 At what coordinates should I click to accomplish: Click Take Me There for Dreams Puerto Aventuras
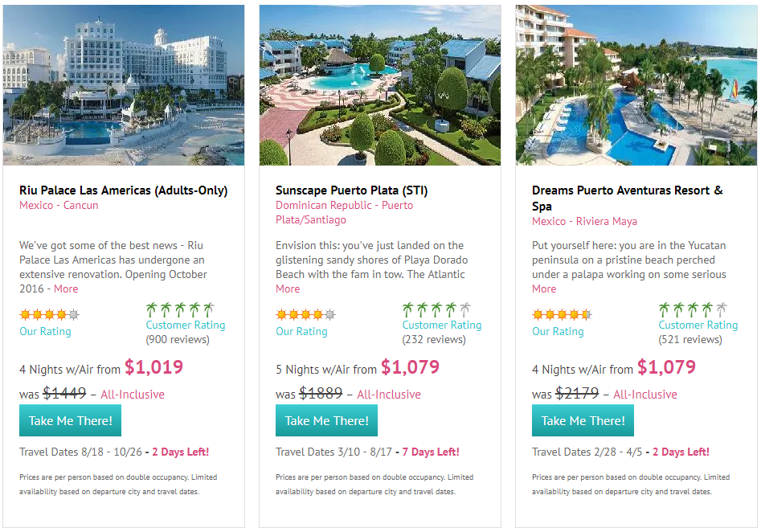583,420
